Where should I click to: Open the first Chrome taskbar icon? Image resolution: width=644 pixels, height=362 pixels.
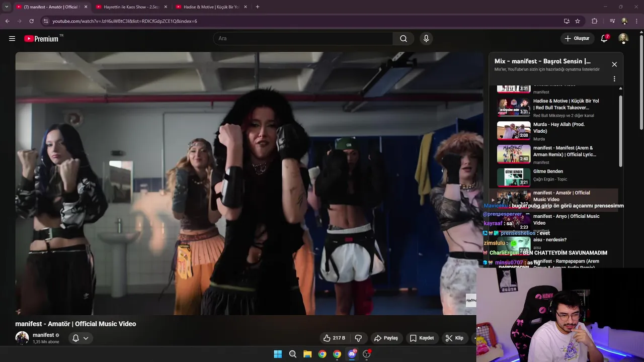(322, 354)
